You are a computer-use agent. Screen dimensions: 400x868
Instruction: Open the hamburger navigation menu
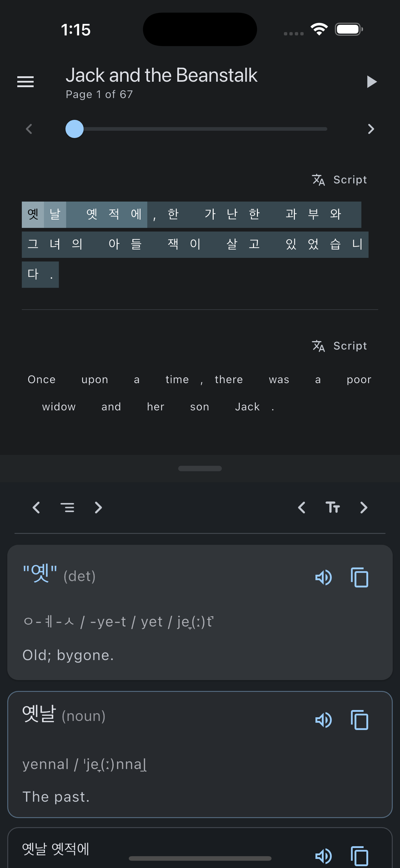25,81
